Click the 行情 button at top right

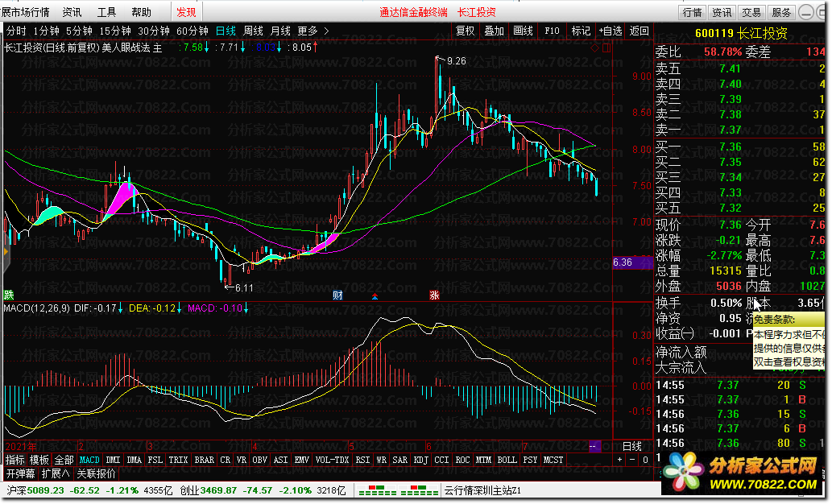pos(693,12)
